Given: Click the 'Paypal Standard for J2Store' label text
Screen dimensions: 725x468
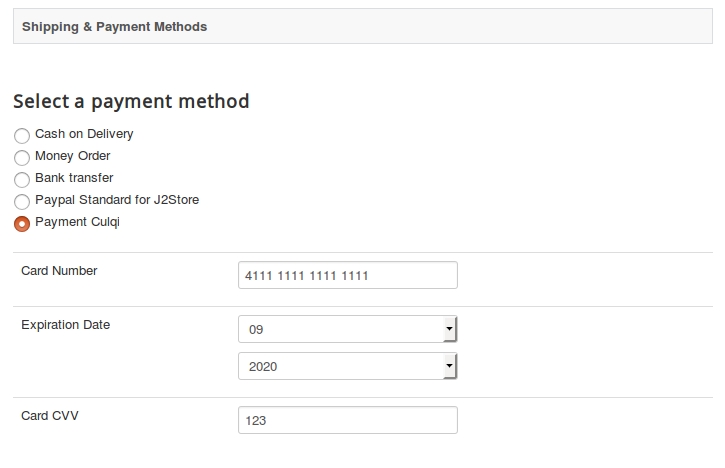Looking at the screenshot, I should (117, 200).
